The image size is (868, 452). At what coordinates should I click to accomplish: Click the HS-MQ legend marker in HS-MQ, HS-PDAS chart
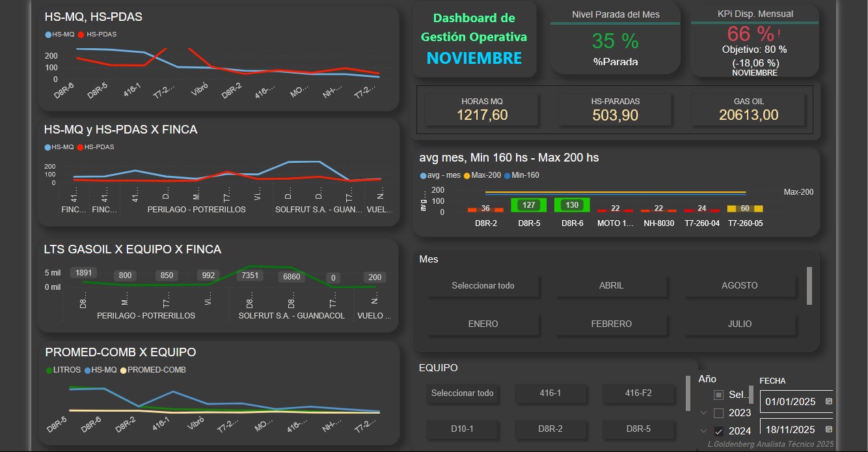click(x=48, y=34)
